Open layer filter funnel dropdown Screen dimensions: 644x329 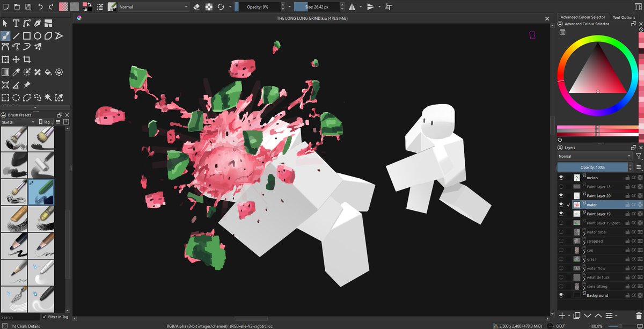(639, 156)
